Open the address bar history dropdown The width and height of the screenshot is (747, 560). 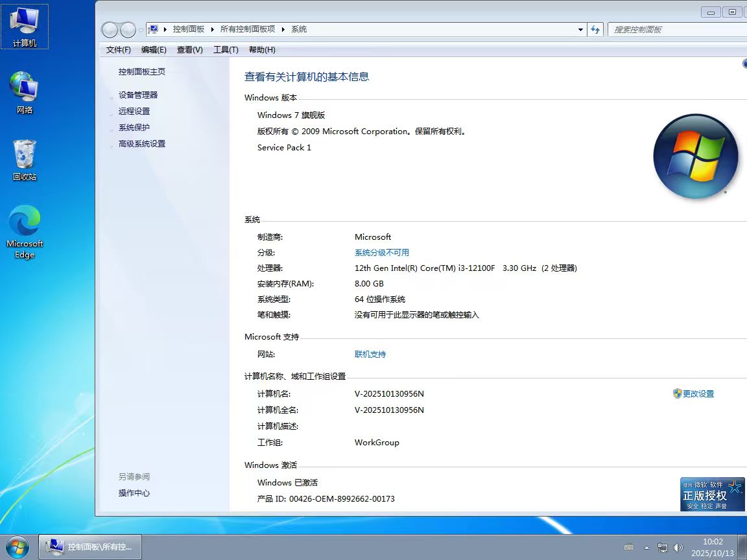[580, 29]
